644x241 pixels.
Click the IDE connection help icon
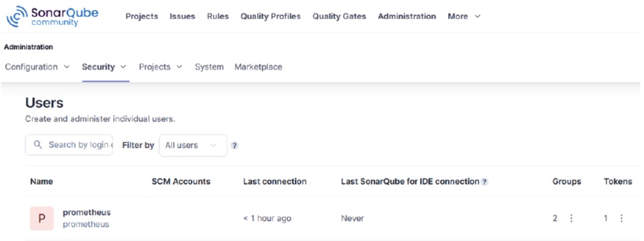485,182
